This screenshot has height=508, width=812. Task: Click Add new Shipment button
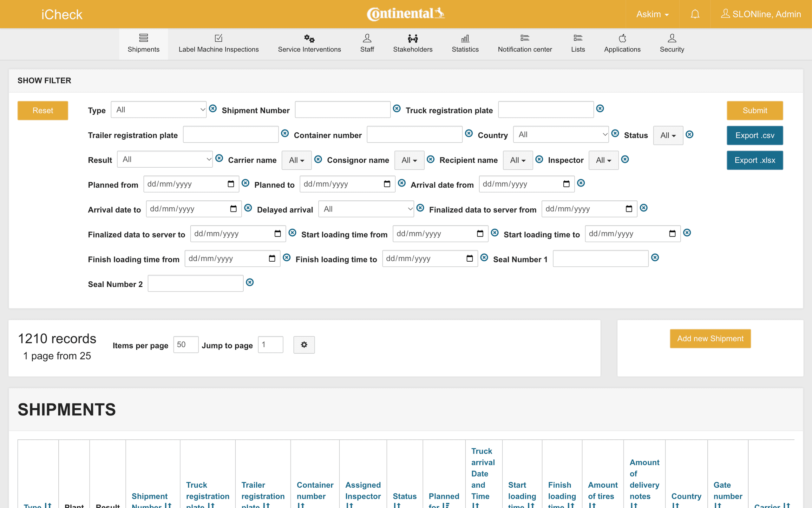pos(710,339)
